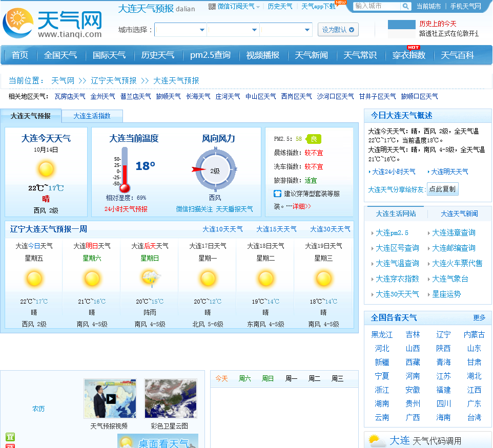This screenshot has width=493, height=448.
Task: Click the 历史上的今天 thumbnail image
Action: pyautogui.click(x=401, y=29)
